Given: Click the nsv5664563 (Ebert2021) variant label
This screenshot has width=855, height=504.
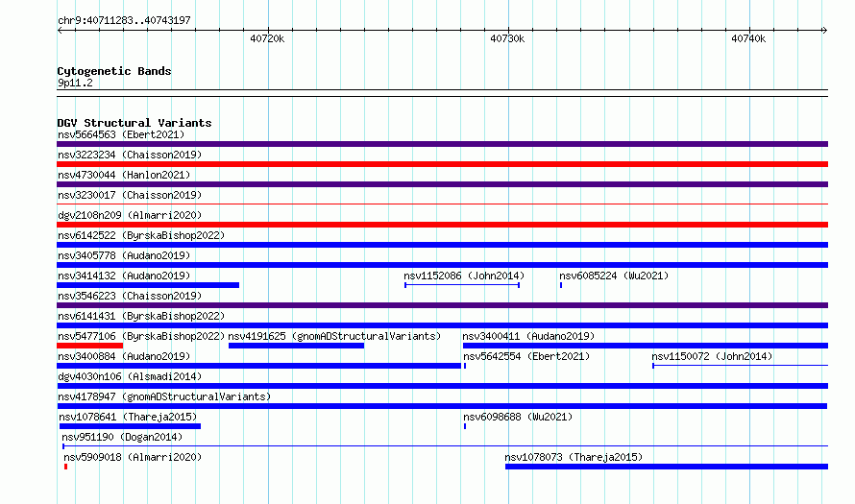Looking at the screenshot, I should pos(121,134).
